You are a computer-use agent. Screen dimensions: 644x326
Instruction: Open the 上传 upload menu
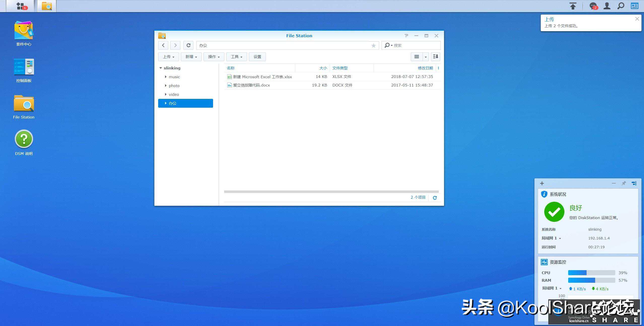(x=168, y=57)
